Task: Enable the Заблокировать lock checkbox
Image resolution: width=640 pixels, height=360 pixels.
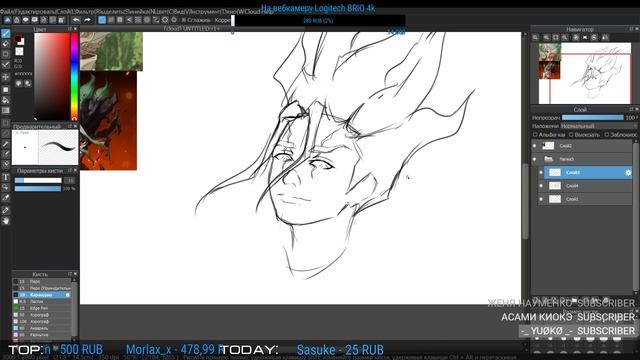Action: click(x=607, y=134)
